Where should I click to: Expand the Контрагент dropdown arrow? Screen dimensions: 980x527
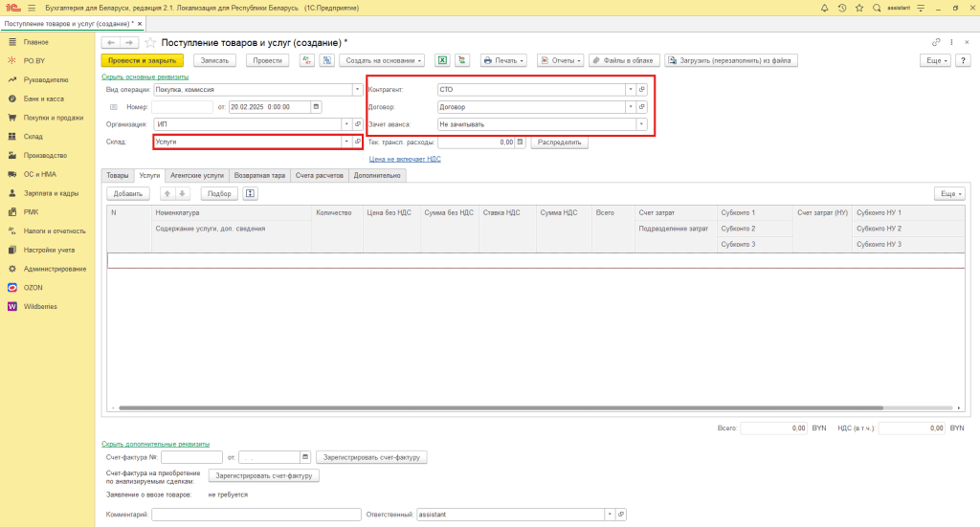630,89
